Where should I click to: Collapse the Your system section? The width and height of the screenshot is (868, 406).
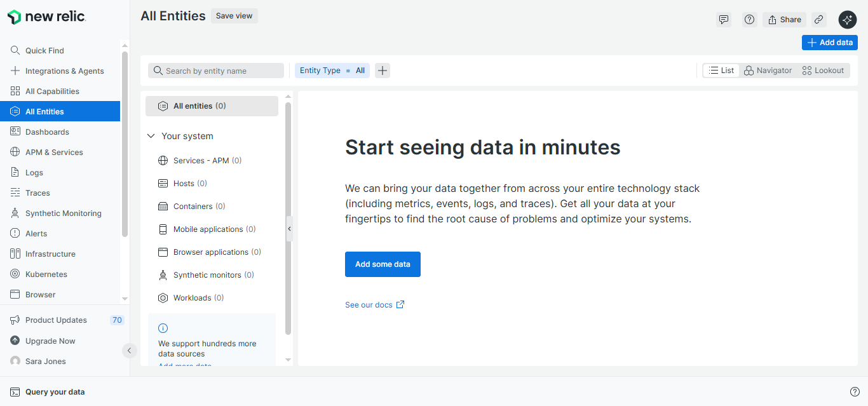pos(151,136)
